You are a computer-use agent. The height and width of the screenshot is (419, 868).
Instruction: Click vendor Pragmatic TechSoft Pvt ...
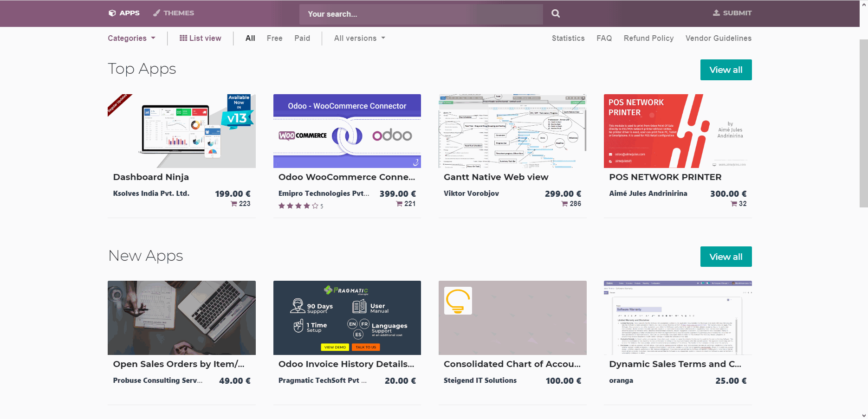pos(323,380)
